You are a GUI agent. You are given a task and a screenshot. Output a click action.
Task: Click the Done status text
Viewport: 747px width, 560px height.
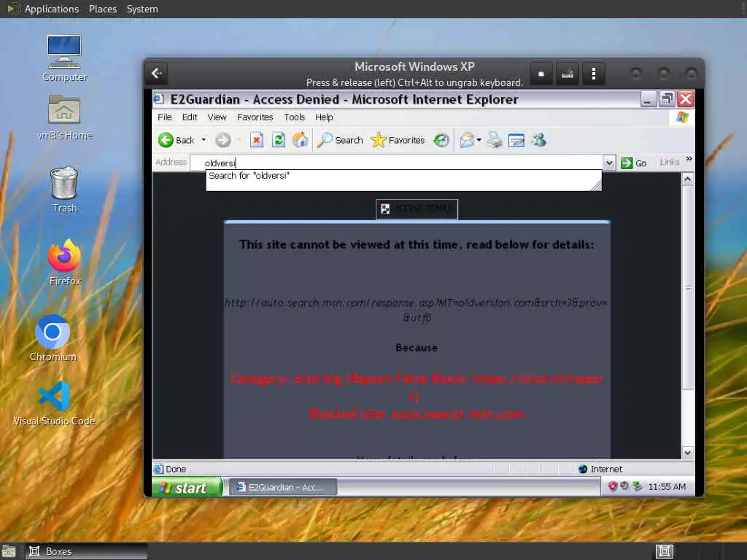tap(176, 469)
